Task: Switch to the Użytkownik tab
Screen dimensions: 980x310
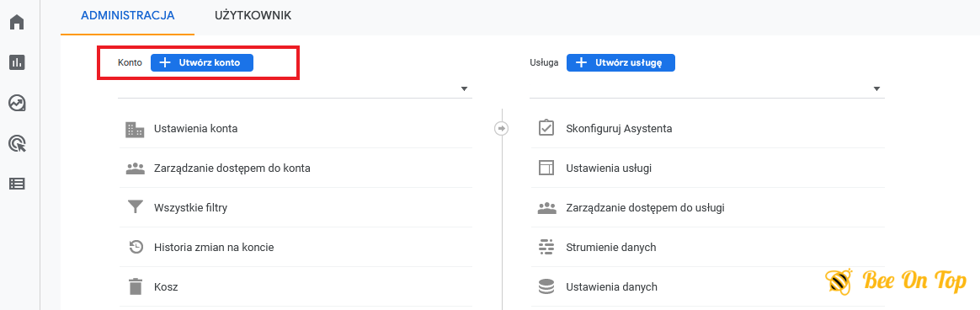Action: point(253,16)
